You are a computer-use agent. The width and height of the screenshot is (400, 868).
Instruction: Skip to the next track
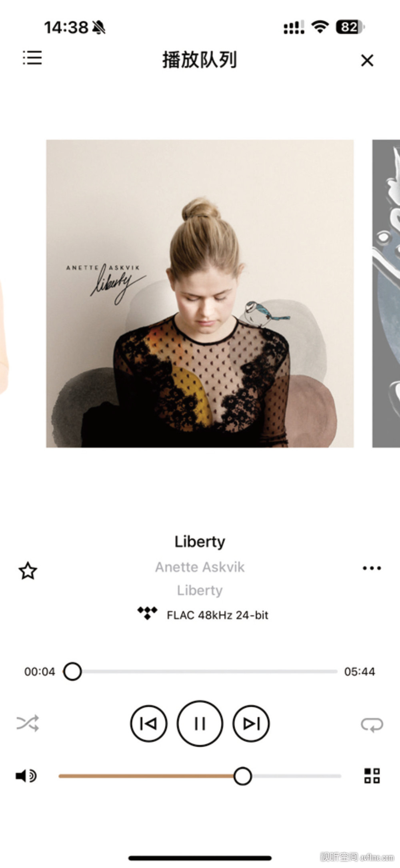(251, 724)
